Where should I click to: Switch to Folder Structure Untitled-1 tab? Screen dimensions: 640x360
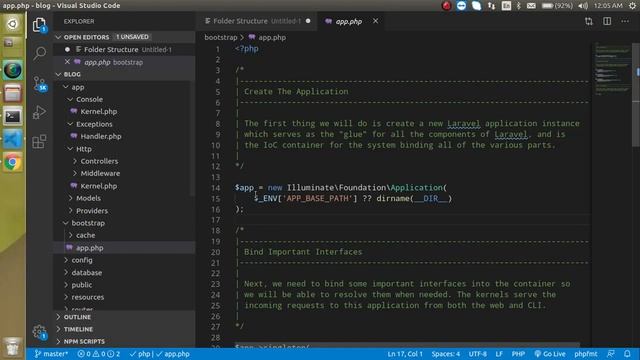click(258, 21)
